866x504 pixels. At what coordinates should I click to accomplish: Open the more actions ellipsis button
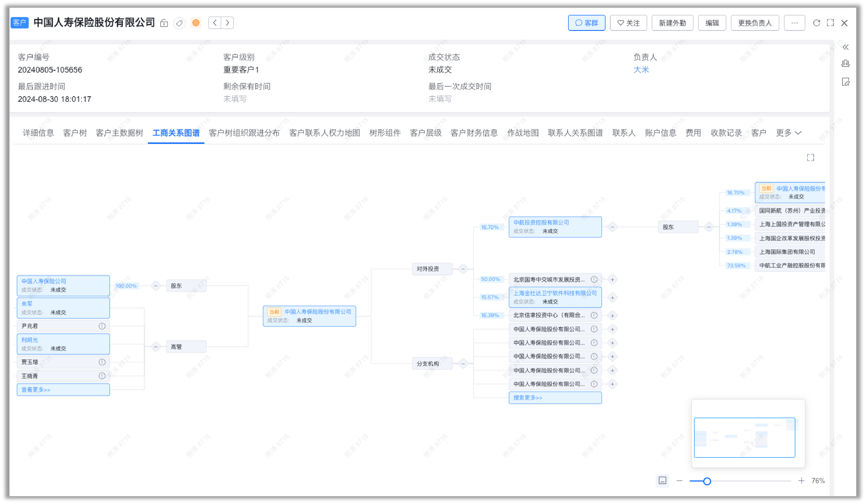coord(795,23)
